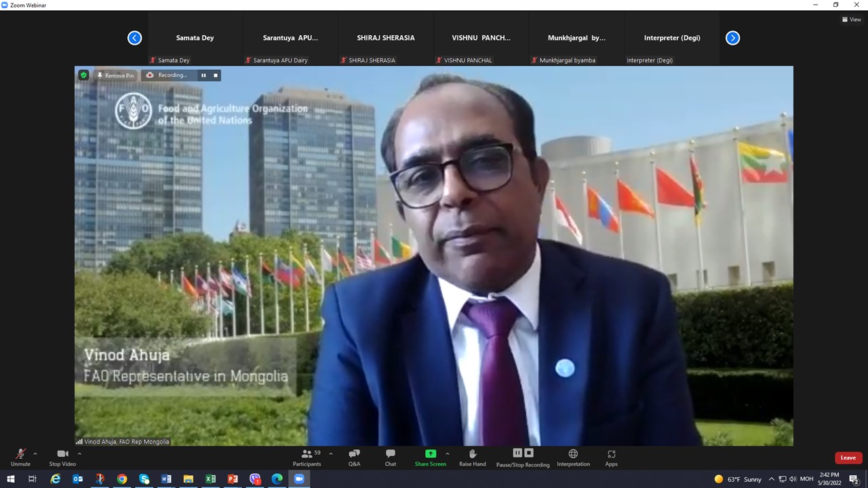Screen dimensions: 868x488
Task: Click the green encryption shield icon
Action: [83, 75]
